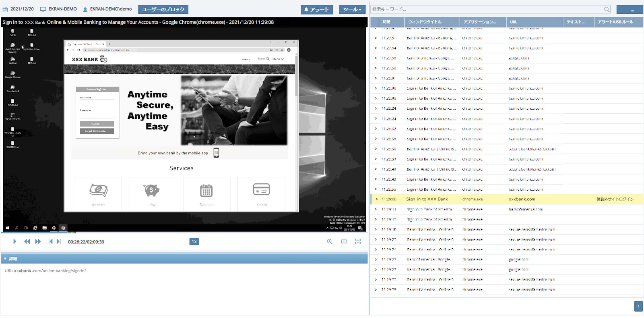Jump to the next recorded frame
This screenshot has height=318, width=644.
point(58,241)
